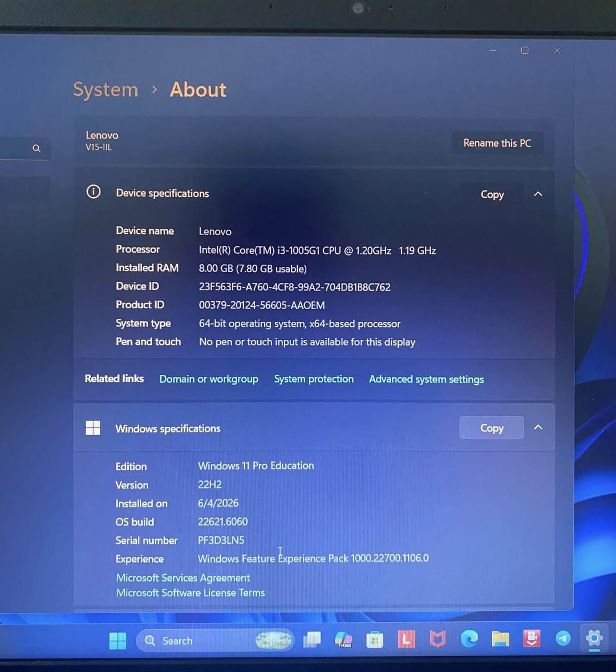Image resolution: width=616 pixels, height=672 pixels.
Task: Launch the Microsoft 365 Copilot taskbar icon
Action: (343, 640)
